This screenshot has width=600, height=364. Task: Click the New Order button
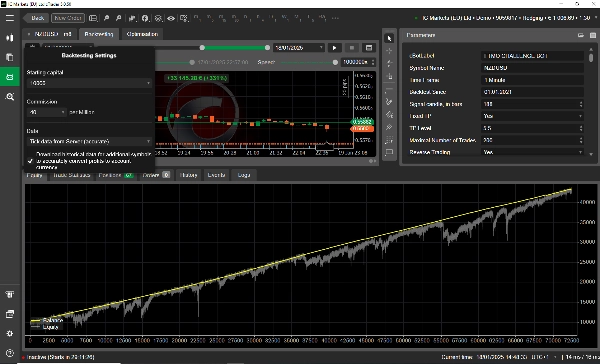(68, 18)
